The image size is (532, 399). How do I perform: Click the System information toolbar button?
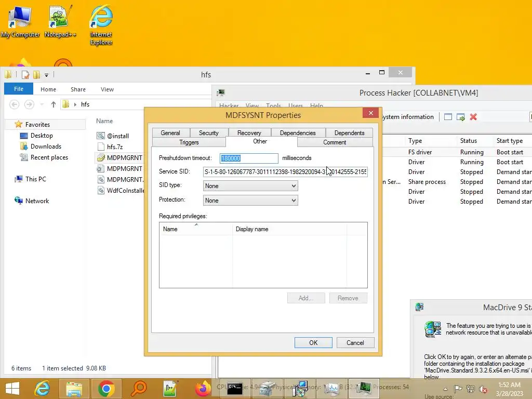pyautogui.click(x=407, y=117)
